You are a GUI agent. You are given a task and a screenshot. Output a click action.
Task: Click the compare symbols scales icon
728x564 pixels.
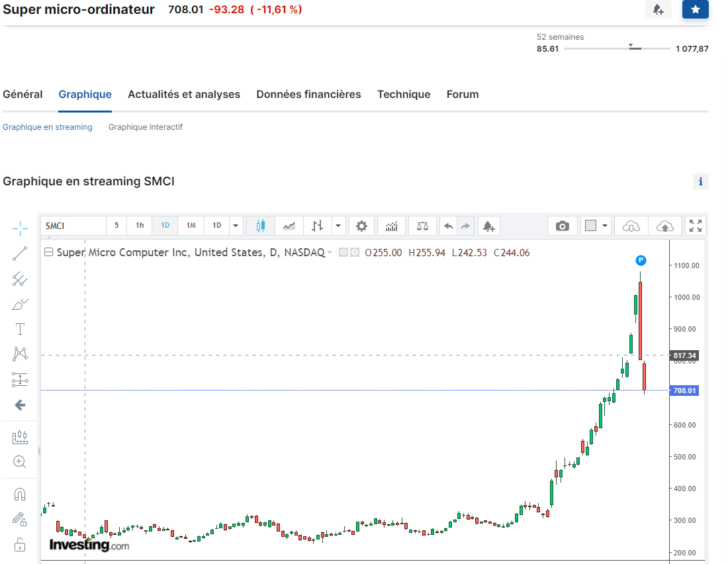(x=422, y=226)
